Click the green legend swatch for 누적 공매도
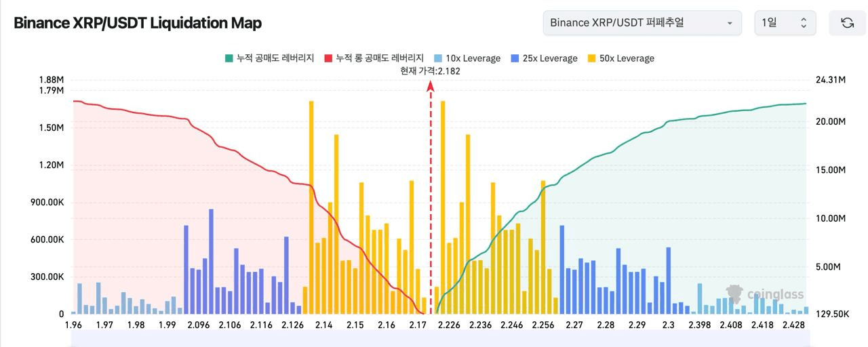Image resolution: width=868 pixels, height=347 pixels. [229, 58]
